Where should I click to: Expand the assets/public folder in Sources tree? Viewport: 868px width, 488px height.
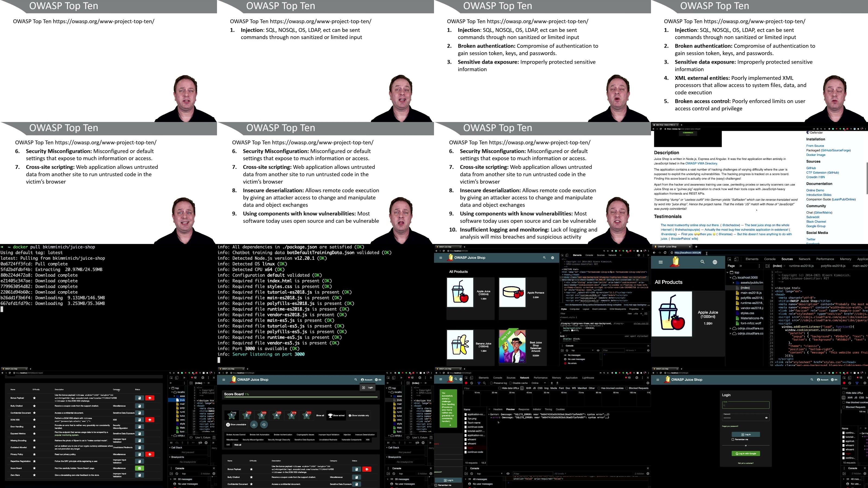(733, 282)
